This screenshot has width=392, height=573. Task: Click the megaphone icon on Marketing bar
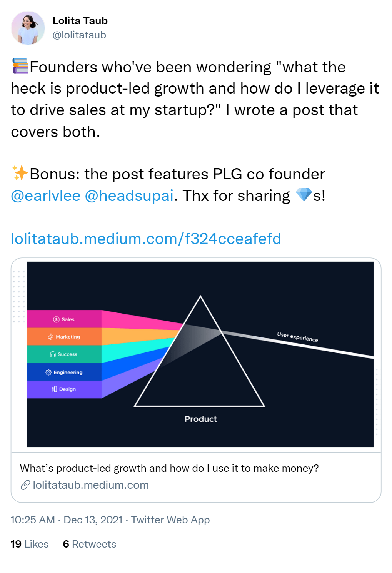click(51, 337)
